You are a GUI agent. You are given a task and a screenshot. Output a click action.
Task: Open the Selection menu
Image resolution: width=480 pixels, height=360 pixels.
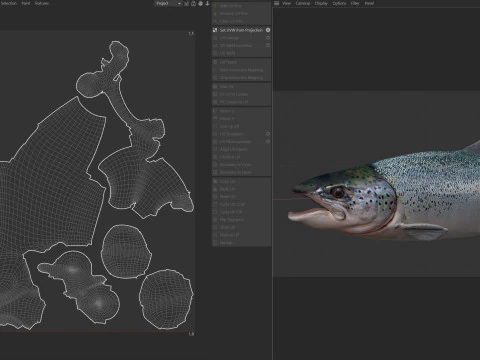[x=8, y=3]
